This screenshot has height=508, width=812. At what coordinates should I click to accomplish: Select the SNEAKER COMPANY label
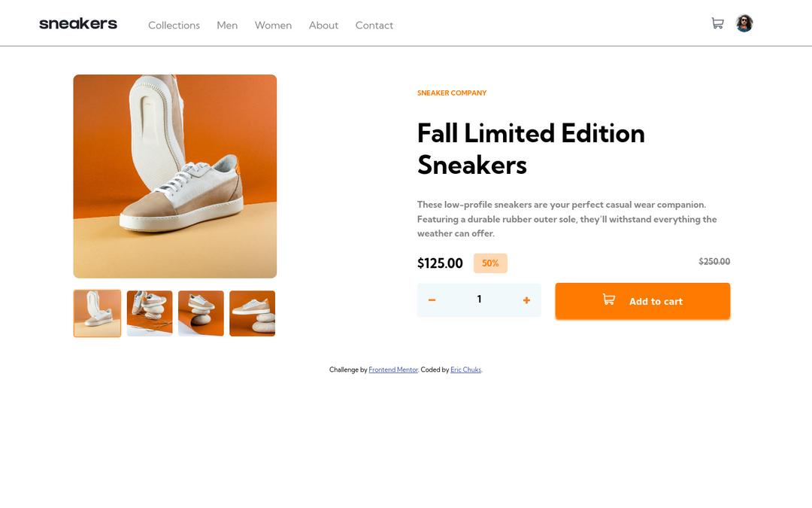point(452,93)
